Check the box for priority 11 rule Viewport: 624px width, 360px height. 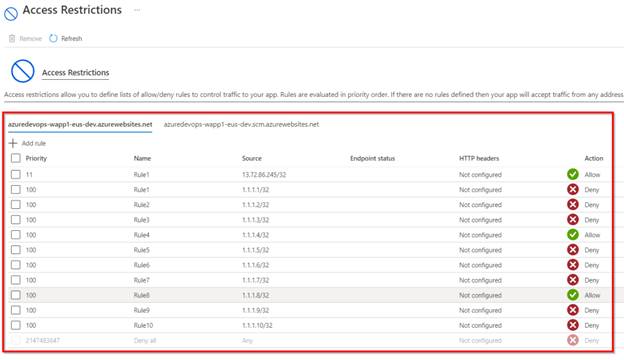[x=16, y=174]
